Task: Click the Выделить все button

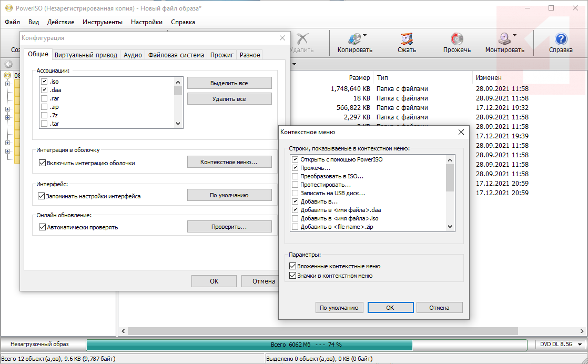Action: click(x=229, y=83)
